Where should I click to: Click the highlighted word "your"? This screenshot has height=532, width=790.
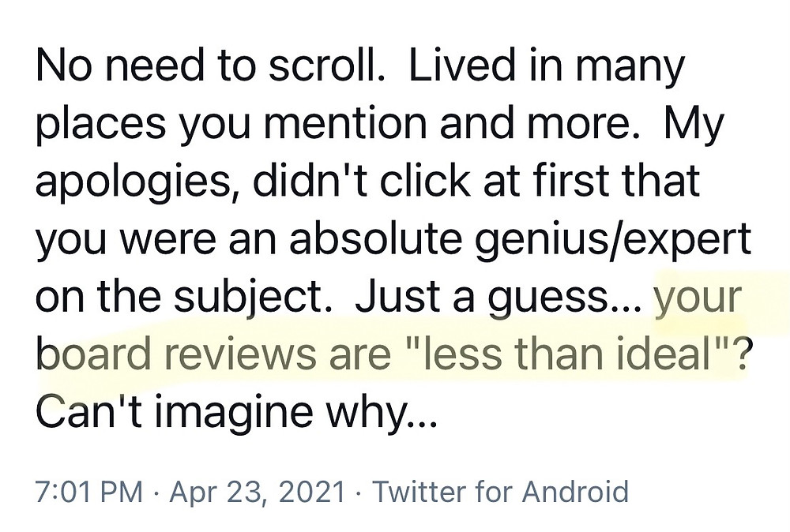[698, 298]
